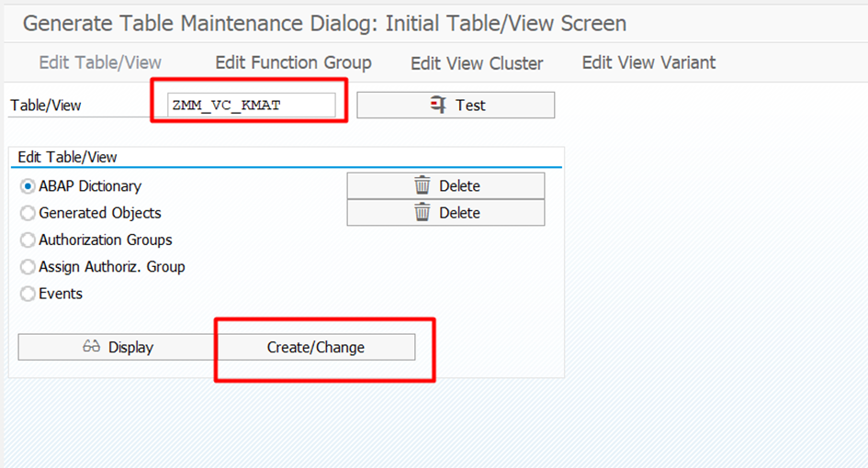The image size is (868, 468).
Task: Select Assign Authoriz. Group option
Action: point(28,267)
